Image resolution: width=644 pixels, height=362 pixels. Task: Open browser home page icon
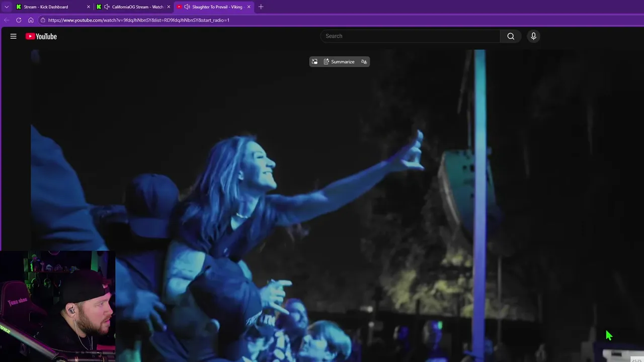coord(31,20)
